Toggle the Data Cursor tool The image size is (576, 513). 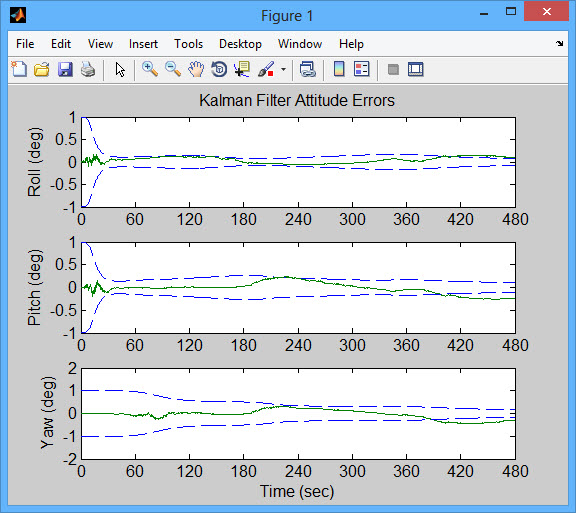click(x=242, y=69)
